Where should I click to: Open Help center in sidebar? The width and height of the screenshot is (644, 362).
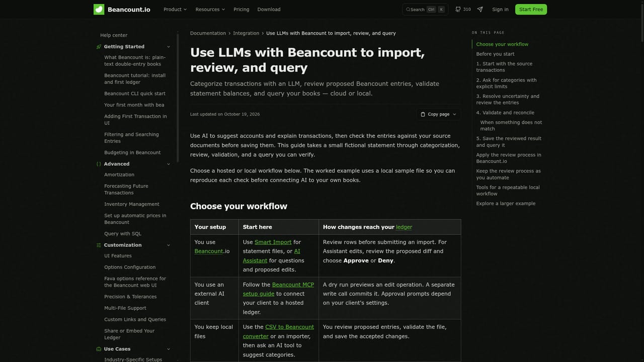pos(114,35)
